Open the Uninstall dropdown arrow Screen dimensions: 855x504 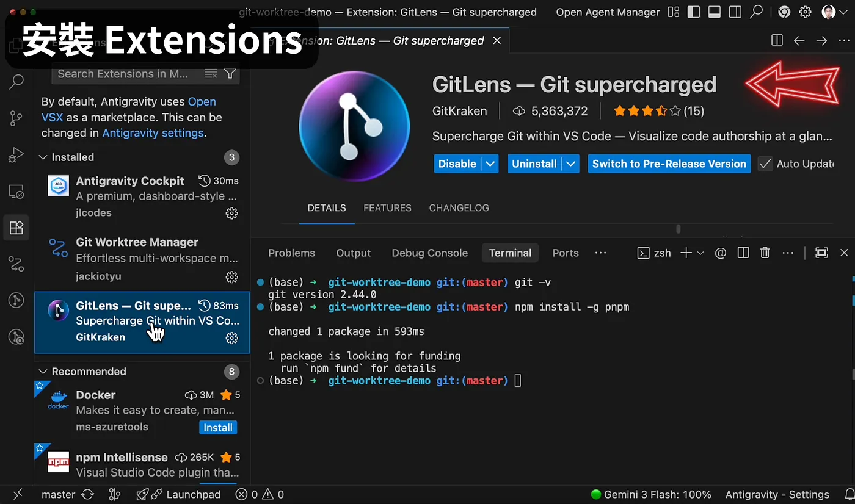coord(570,164)
